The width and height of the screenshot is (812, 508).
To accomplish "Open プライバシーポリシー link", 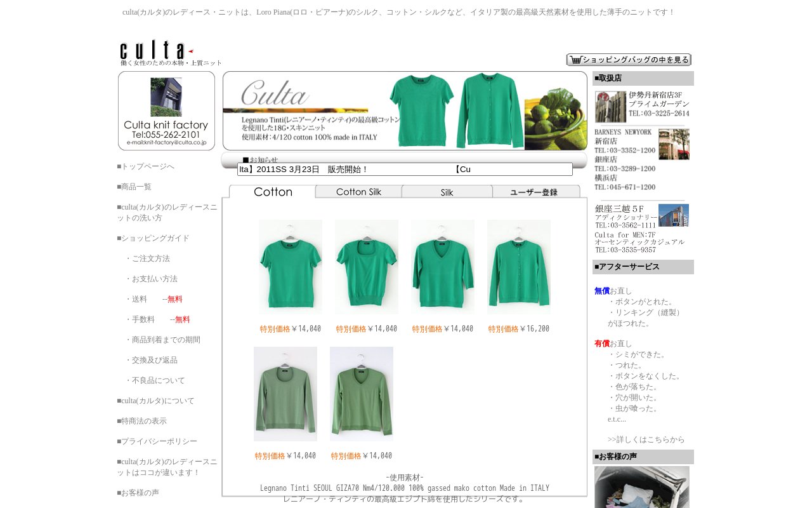I will tap(157, 441).
